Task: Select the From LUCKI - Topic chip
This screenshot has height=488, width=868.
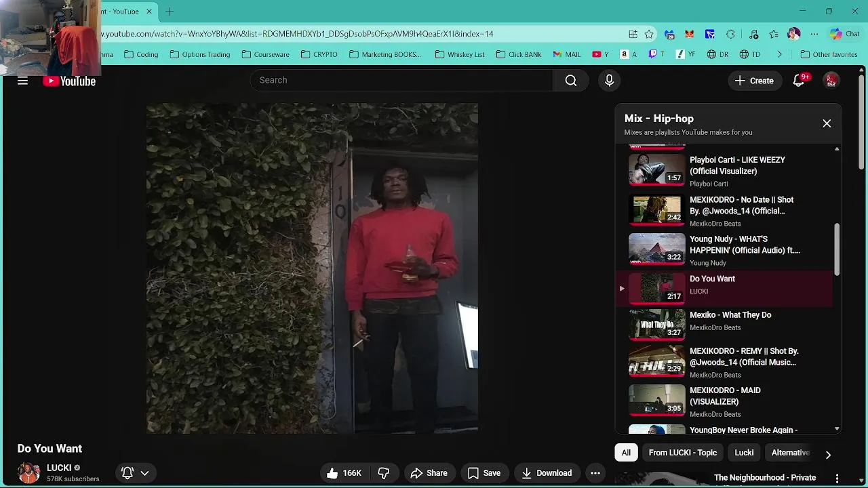Action: tap(682, 453)
